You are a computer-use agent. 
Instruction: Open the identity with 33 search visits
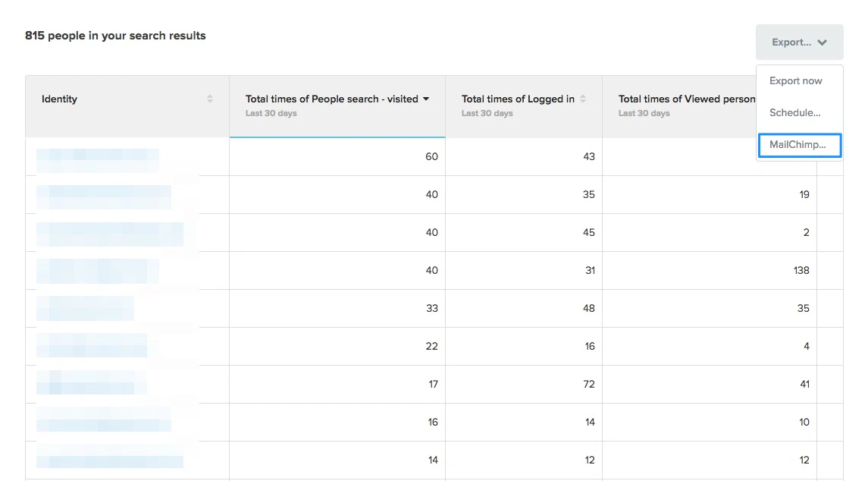pos(85,309)
